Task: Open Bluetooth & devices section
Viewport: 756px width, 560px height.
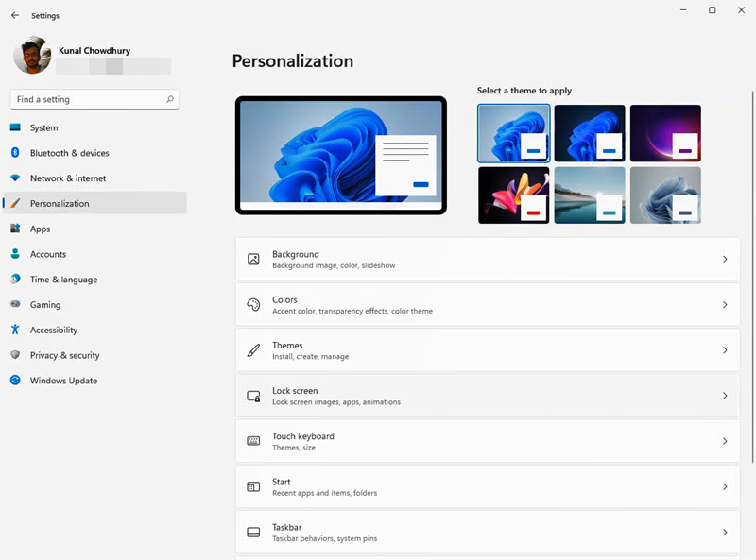Action: [95, 153]
